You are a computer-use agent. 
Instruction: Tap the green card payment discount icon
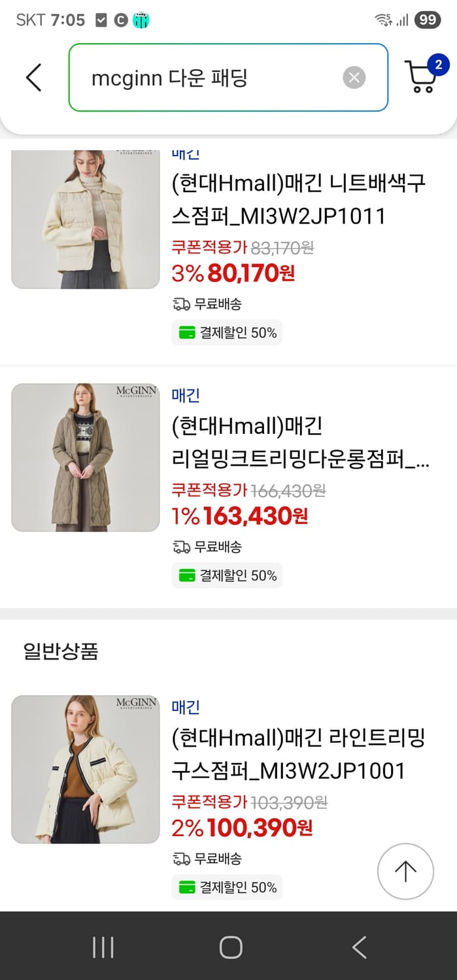tap(188, 332)
